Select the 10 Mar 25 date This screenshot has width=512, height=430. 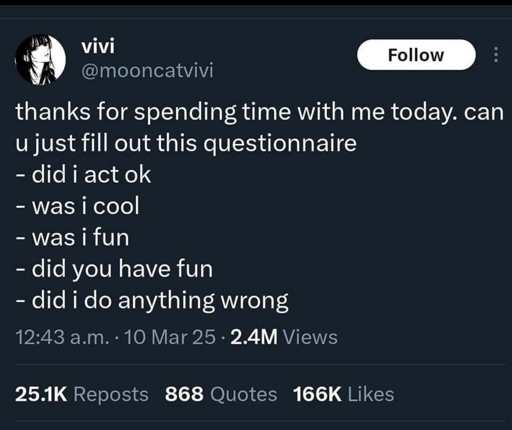pyautogui.click(x=170, y=337)
